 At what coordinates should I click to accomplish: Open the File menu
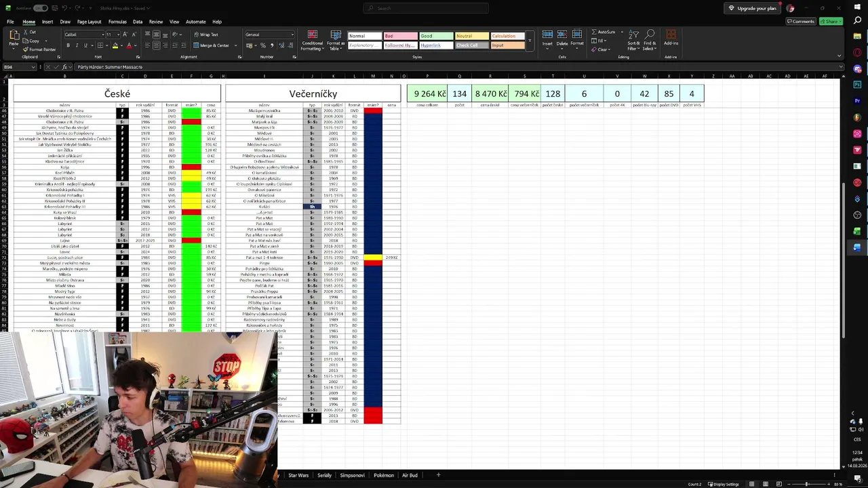10,22
